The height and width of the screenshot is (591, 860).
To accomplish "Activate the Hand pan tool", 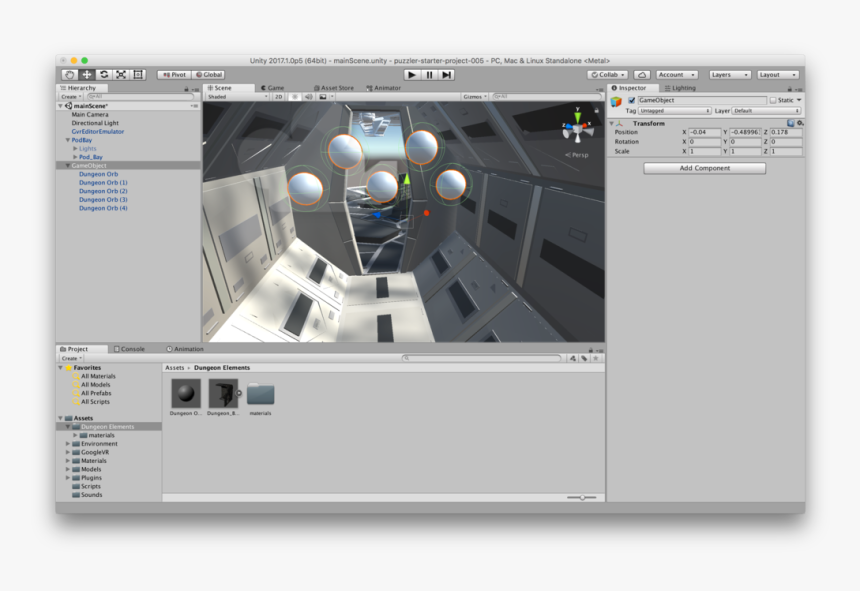I will click(x=71, y=74).
